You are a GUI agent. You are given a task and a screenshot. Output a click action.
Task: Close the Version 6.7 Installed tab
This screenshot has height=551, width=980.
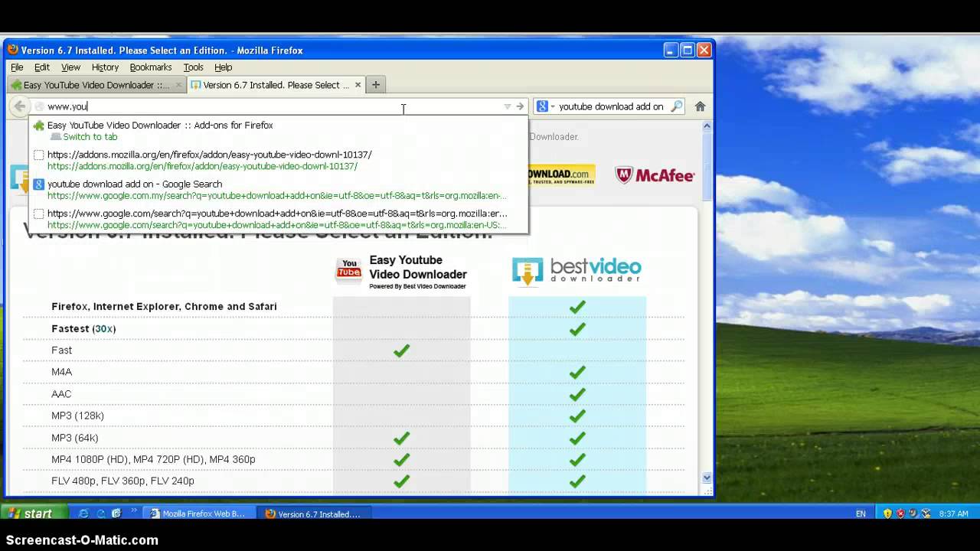coord(358,85)
